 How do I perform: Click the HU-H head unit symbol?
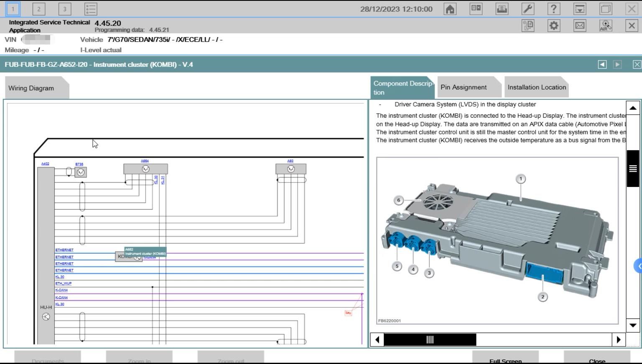point(46,316)
